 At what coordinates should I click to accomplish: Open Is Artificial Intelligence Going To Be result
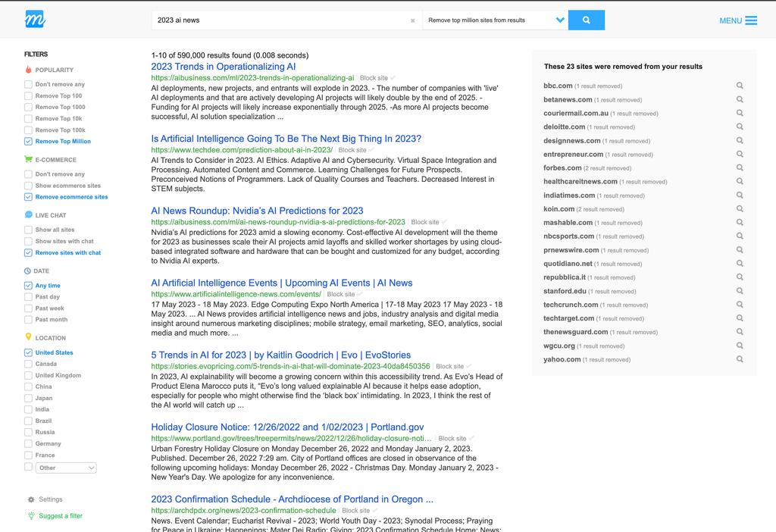pyautogui.click(x=286, y=139)
